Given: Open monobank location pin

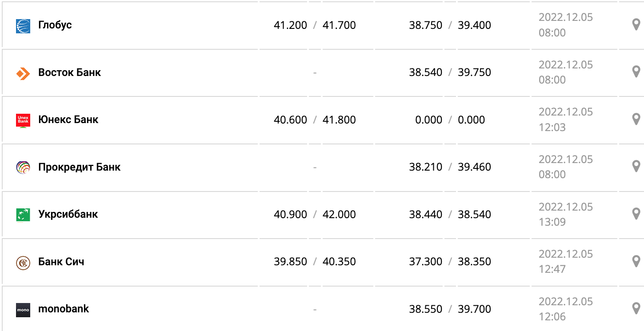Looking at the screenshot, I should tap(636, 308).
